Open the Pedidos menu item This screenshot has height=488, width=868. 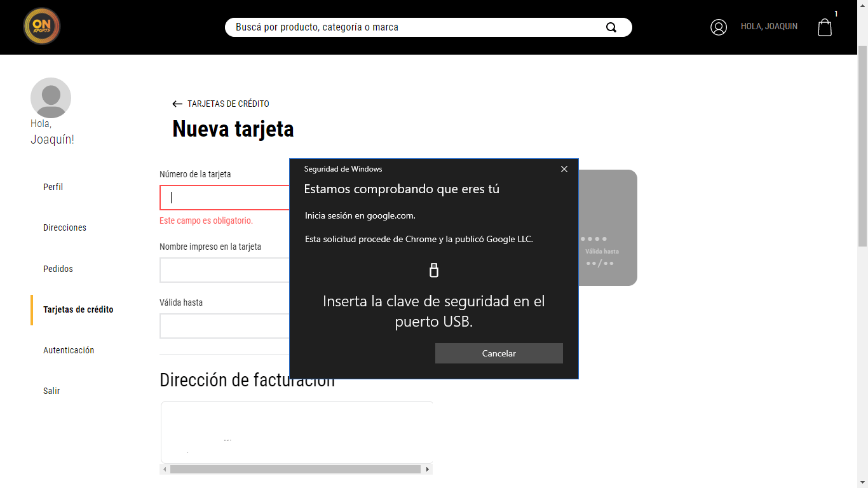[x=58, y=269]
